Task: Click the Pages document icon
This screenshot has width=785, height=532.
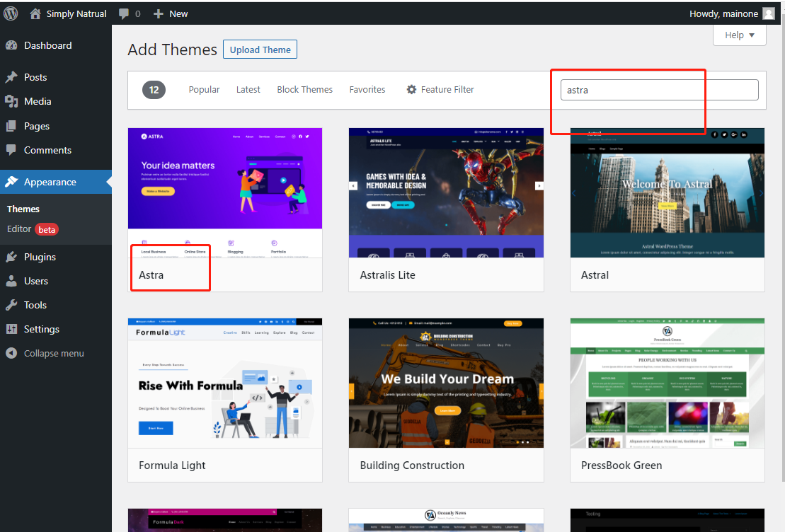Action: pos(11,126)
